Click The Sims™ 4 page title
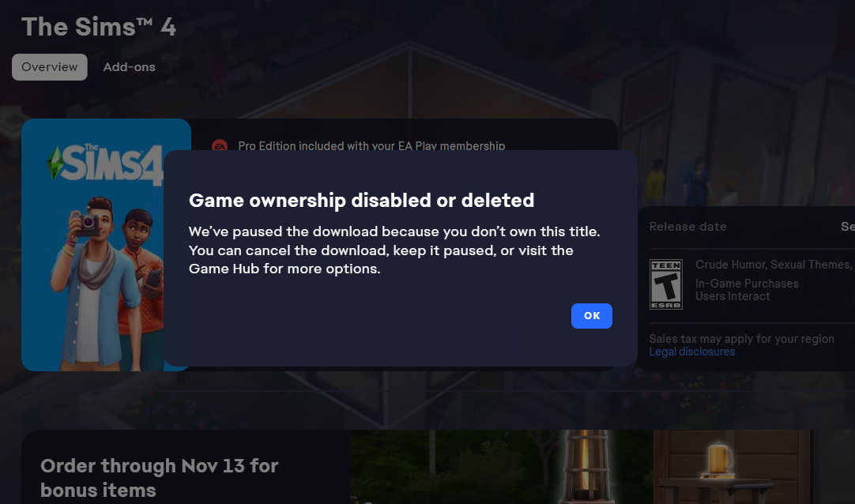The height and width of the screenshot is (504, 855). coord(99,27)
